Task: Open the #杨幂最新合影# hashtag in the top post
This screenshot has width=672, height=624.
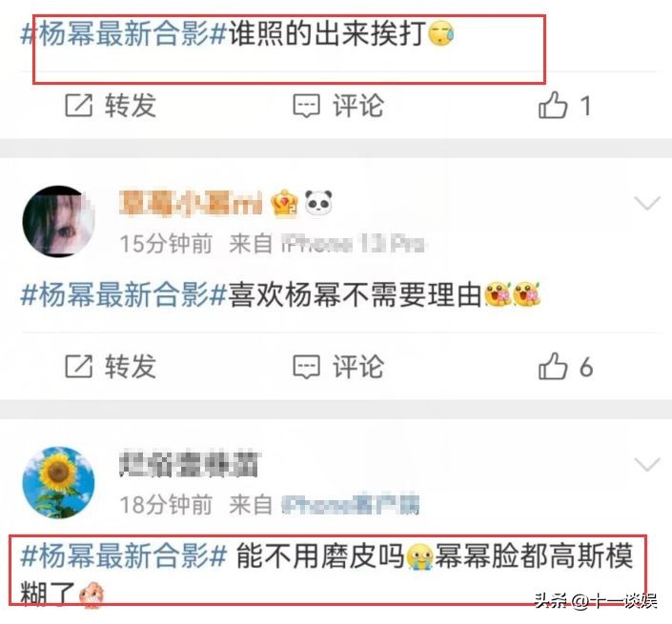Action: (123, 34)
